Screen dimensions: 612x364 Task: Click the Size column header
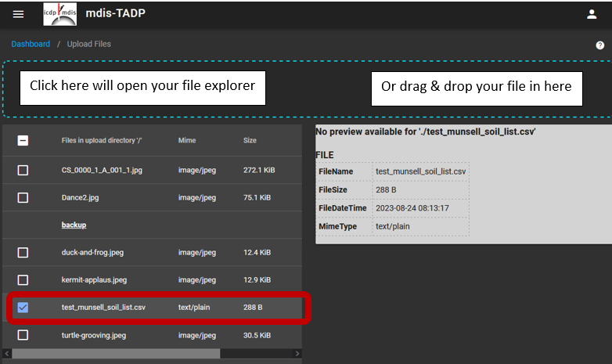(250, 141)
